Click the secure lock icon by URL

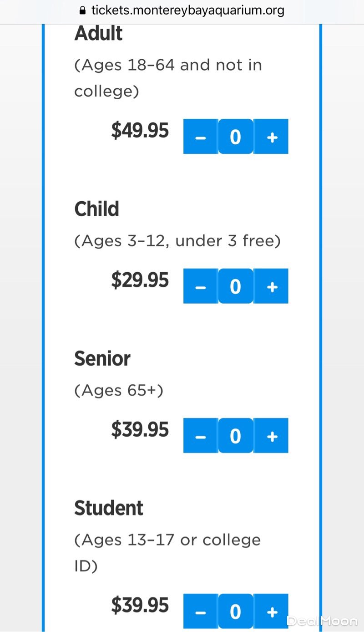click(83, 10)
